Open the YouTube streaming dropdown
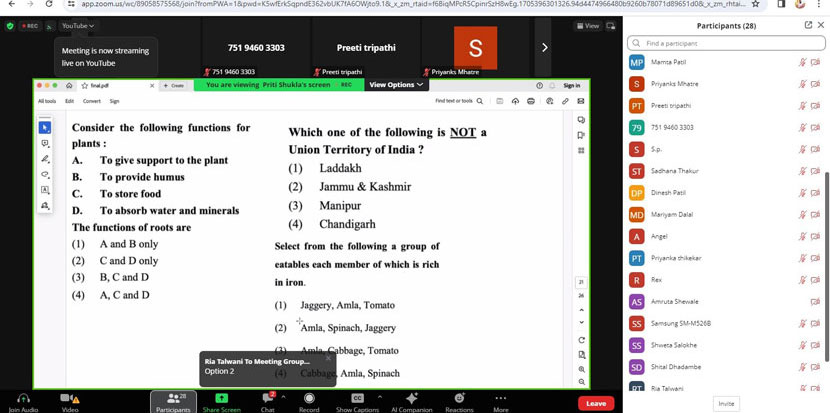830x413 pixels. 77,25
